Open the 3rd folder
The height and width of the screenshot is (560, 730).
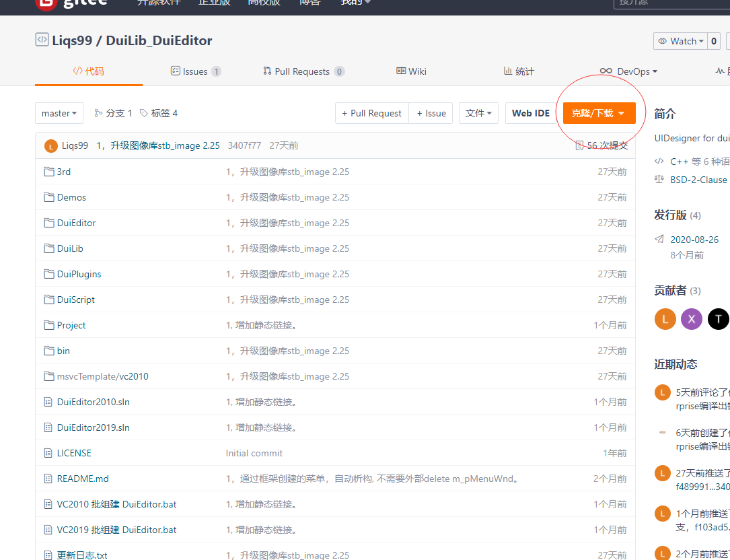point(64,172)
